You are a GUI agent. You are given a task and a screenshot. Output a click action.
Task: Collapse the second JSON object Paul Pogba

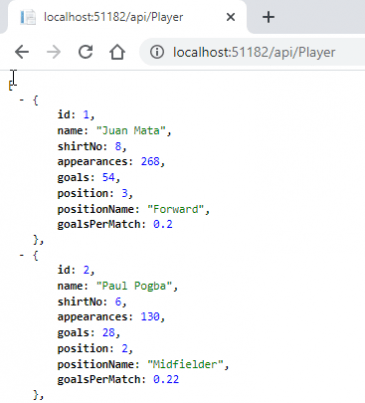click(x=22, y=255)
